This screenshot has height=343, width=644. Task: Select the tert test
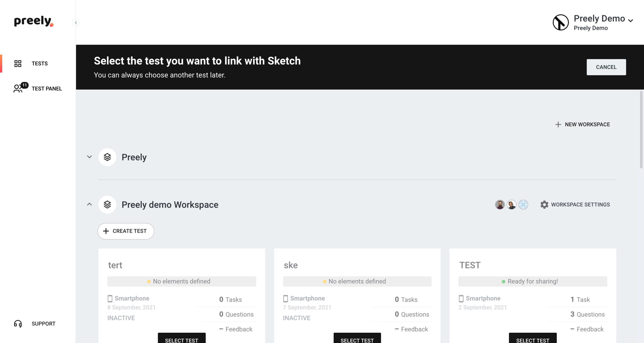point(182,338)
